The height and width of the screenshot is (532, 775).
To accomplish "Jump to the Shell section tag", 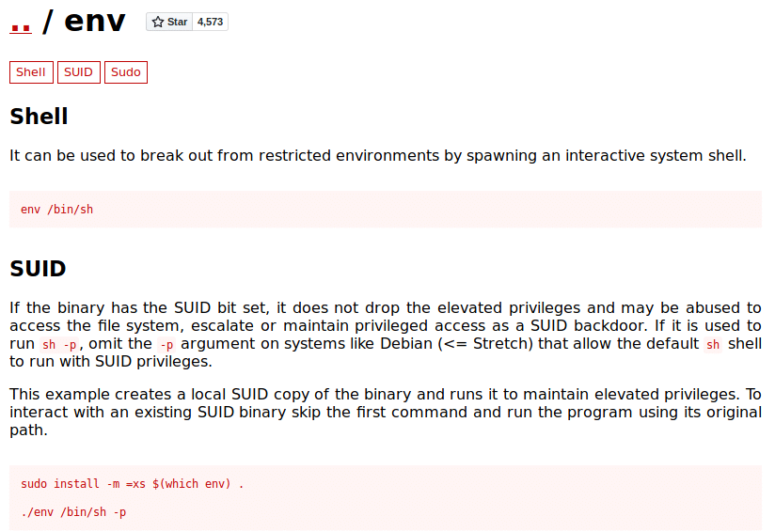I will [31, 72].
